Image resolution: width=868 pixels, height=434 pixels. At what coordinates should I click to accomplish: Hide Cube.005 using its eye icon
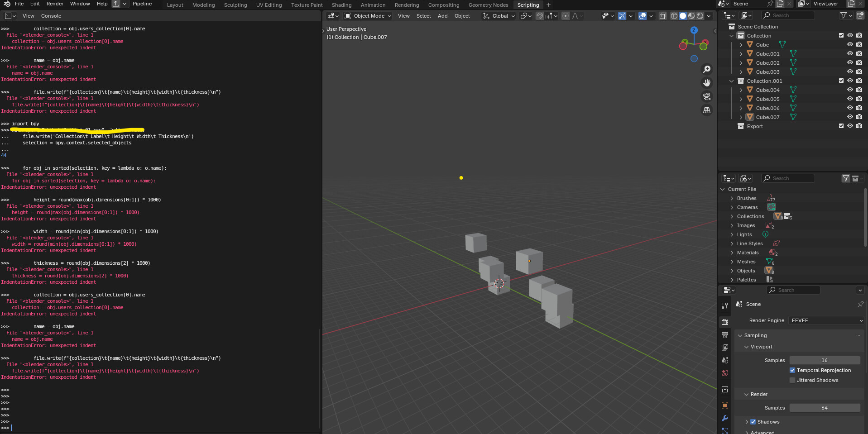pyautogui.click(x=850, y=99)
